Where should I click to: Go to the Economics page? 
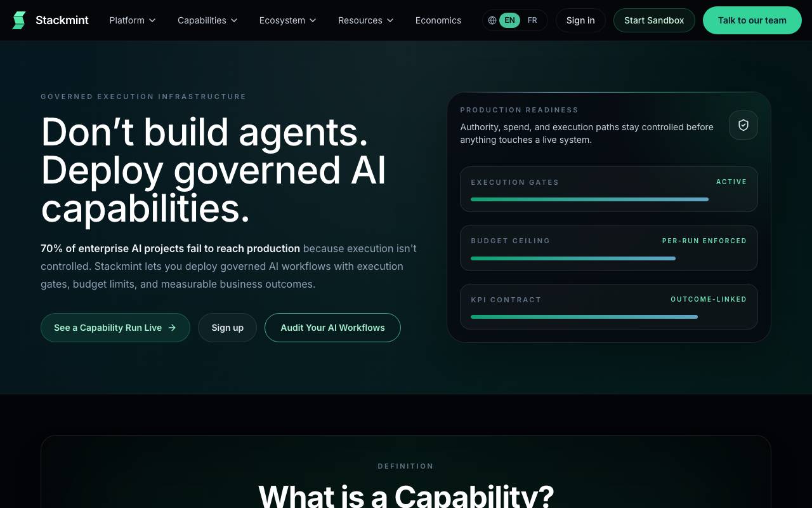438,20
